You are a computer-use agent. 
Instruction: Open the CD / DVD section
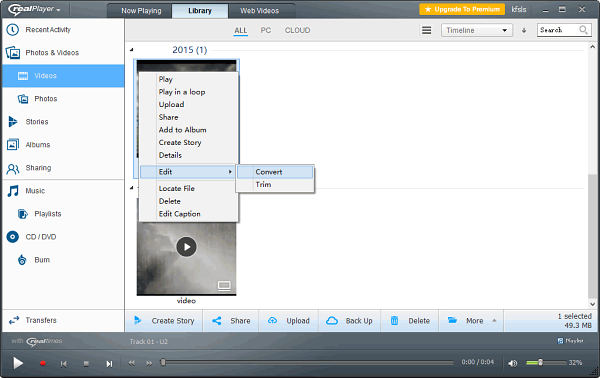click(63, 237)
